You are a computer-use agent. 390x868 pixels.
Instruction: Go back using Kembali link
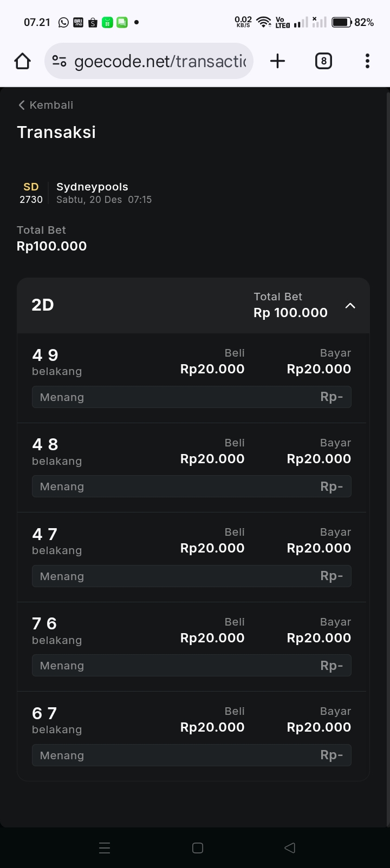[46, 105]
